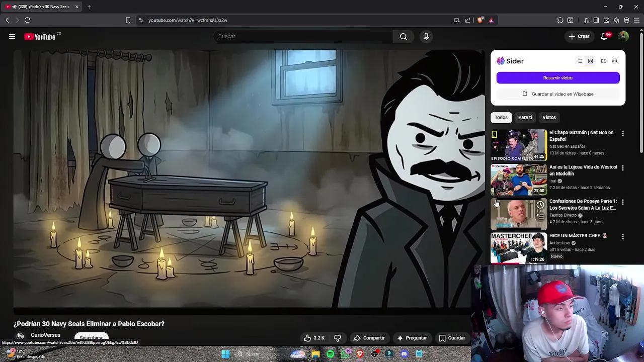Open the browser extensions puzzle icon

[x=560, y=20]
